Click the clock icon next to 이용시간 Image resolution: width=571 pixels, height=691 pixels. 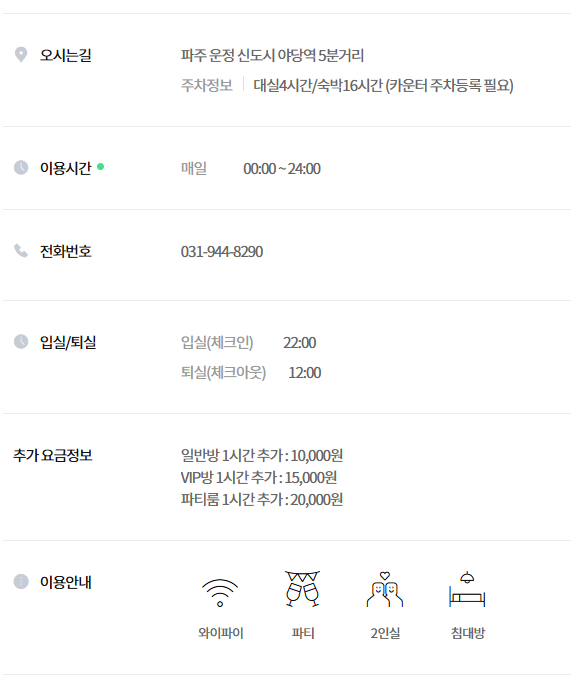[21, 167]
